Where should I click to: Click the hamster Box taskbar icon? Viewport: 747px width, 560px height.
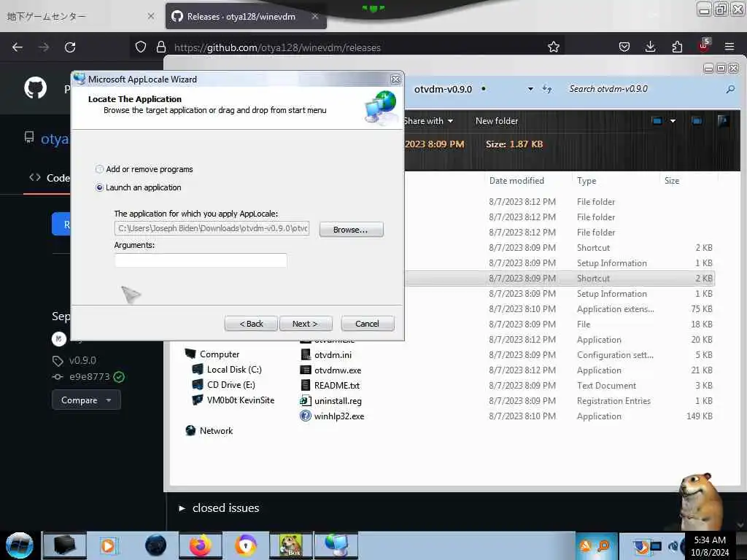(x=291, y=545)
